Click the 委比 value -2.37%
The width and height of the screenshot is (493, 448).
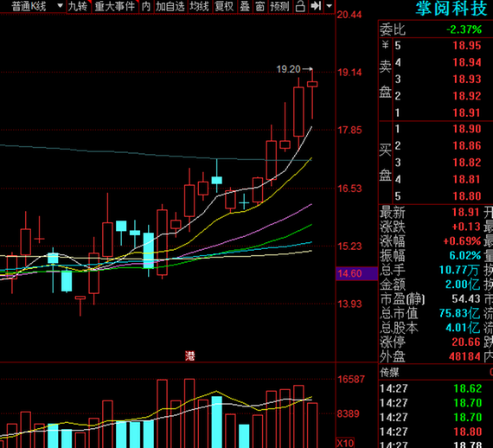click(464, 29)
